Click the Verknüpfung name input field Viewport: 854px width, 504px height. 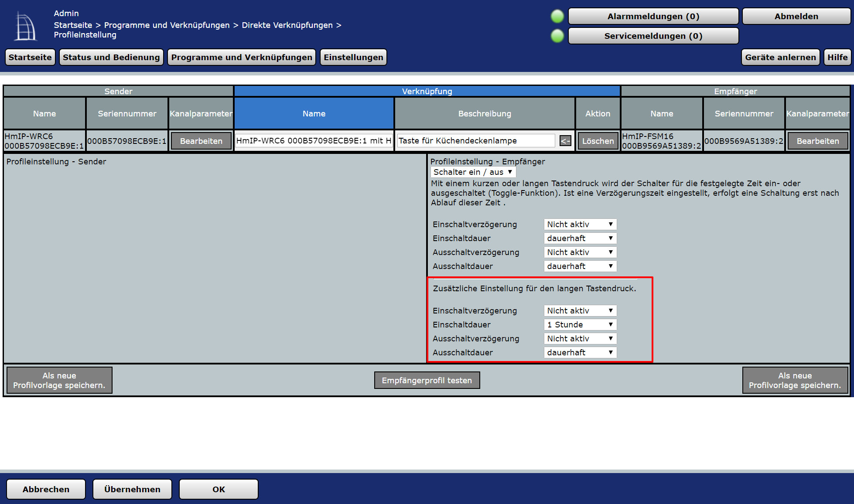coord(314,141)
